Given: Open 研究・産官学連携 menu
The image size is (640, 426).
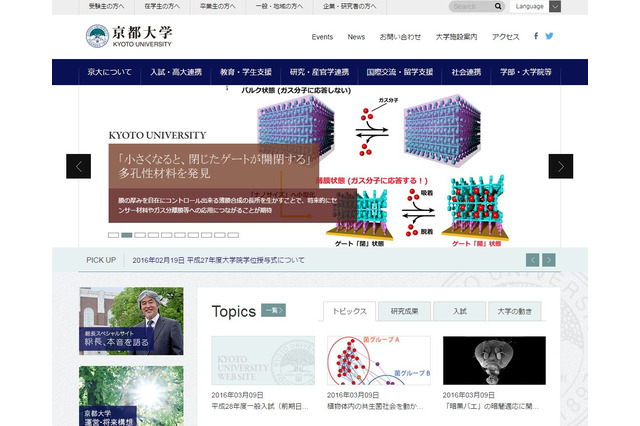Looking at the screenshot, I should coord(319,72).
